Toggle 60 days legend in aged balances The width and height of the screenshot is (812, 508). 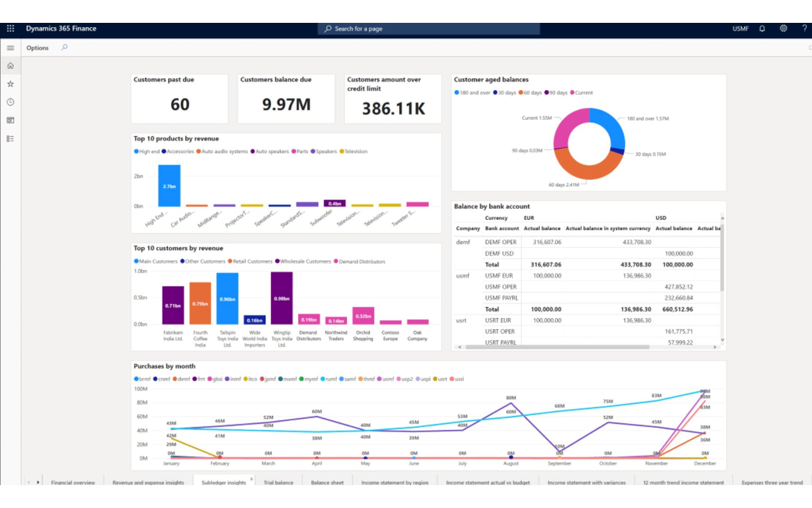[530, 93]
